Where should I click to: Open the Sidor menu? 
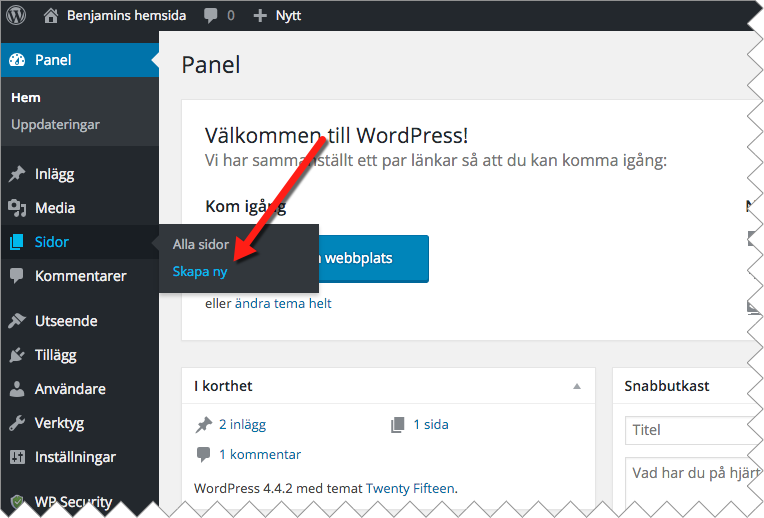80,242
